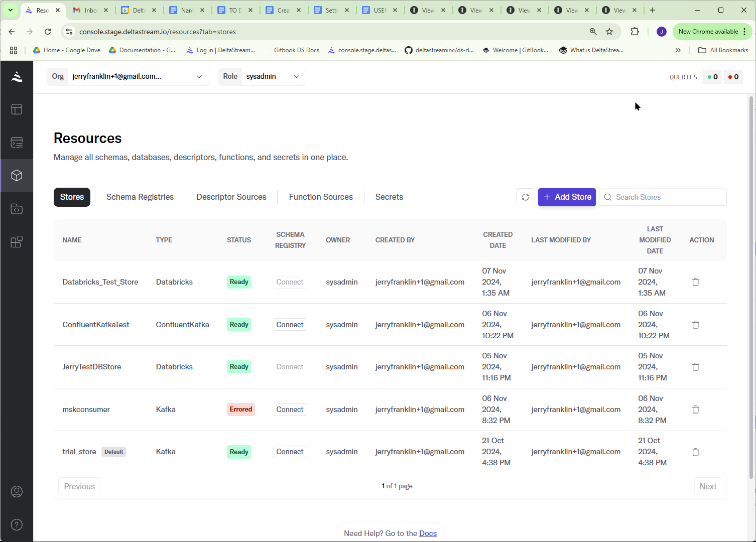Open Gitbook DS Docs bookmark
The width and height of the screenshot is (756, 542).
coord(291,50)
